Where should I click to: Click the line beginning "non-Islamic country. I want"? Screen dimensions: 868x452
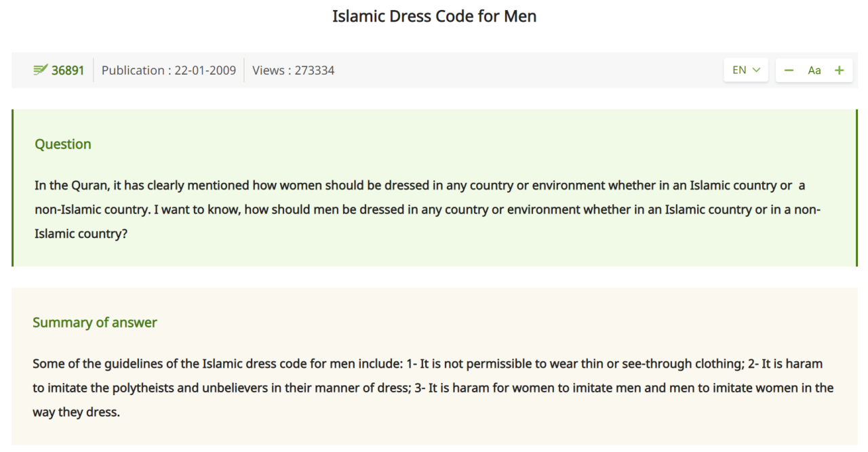pos(427,209)
